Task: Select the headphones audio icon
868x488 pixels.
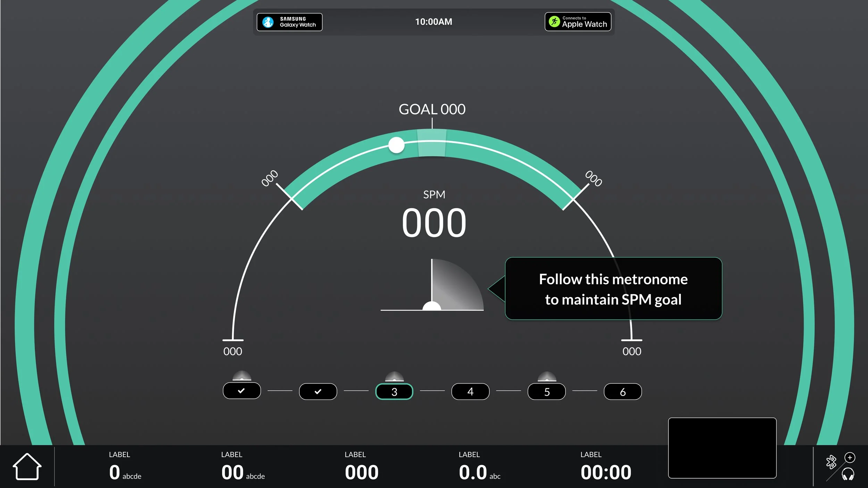Action: click(848, 474)
